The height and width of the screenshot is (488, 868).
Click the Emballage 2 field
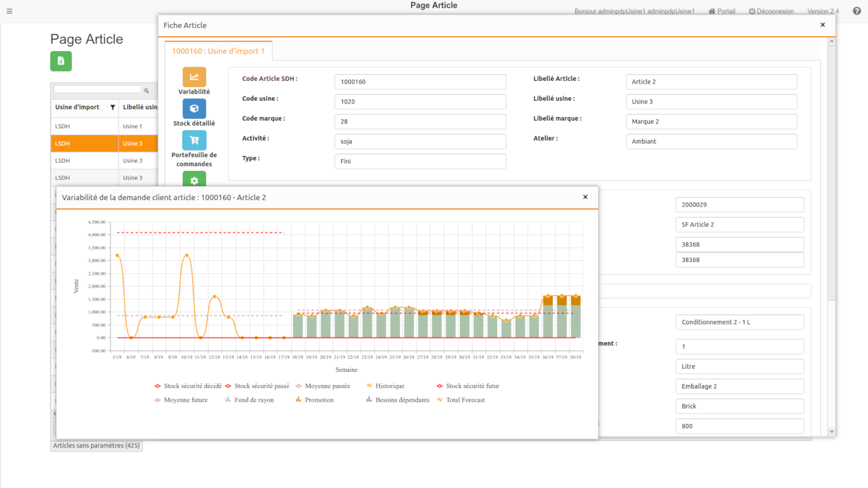point(740,386)
